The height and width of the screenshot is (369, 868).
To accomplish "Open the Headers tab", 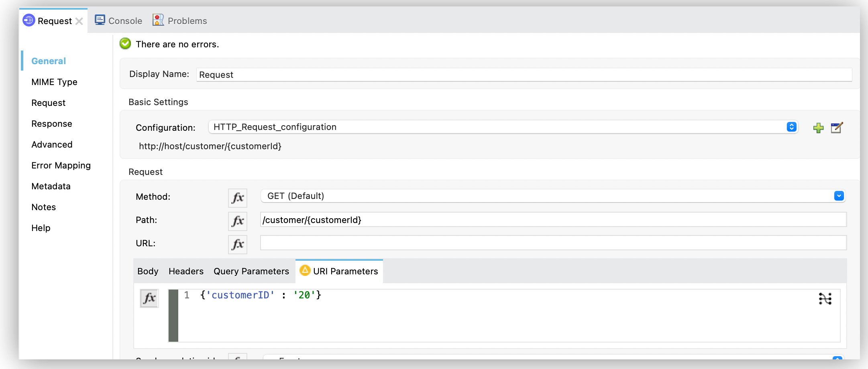I will click(186, 272).
